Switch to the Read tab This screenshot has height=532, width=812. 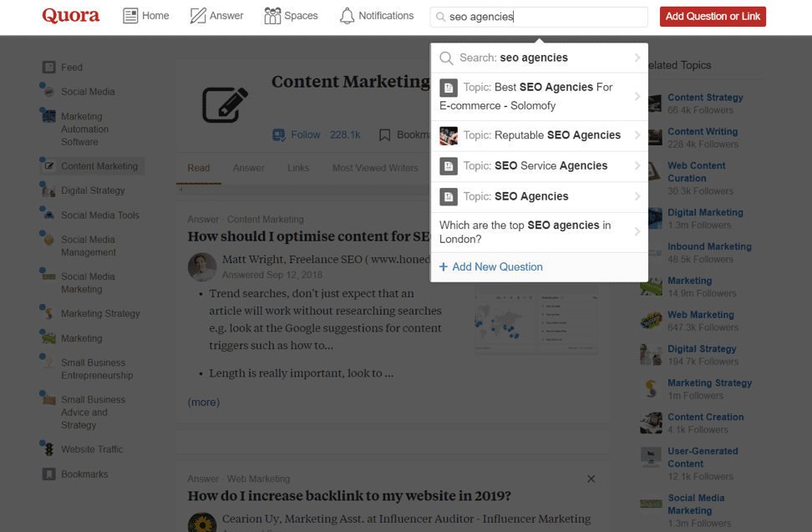(x=198, y=167)
